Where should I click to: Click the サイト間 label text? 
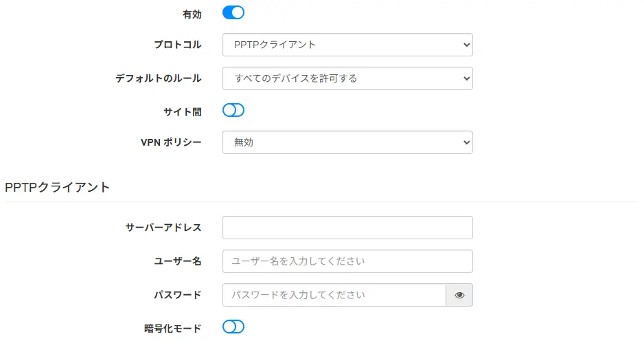[x=183, y=112]
